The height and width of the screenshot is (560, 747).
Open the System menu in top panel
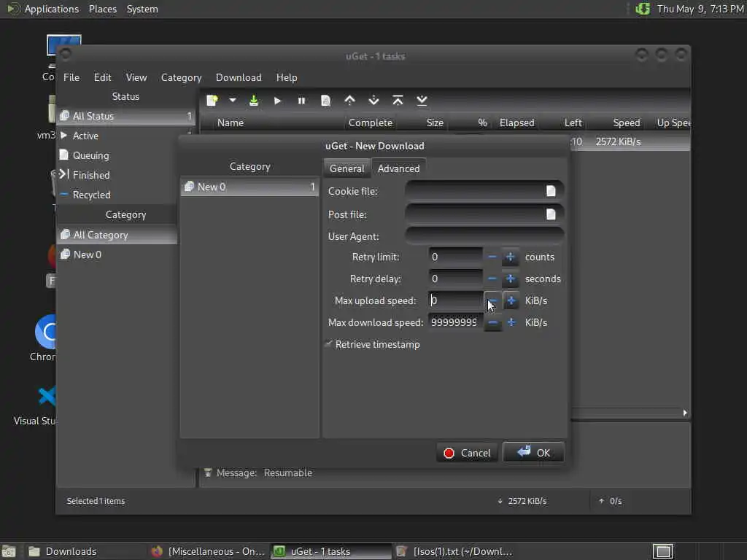coord(142,9)
